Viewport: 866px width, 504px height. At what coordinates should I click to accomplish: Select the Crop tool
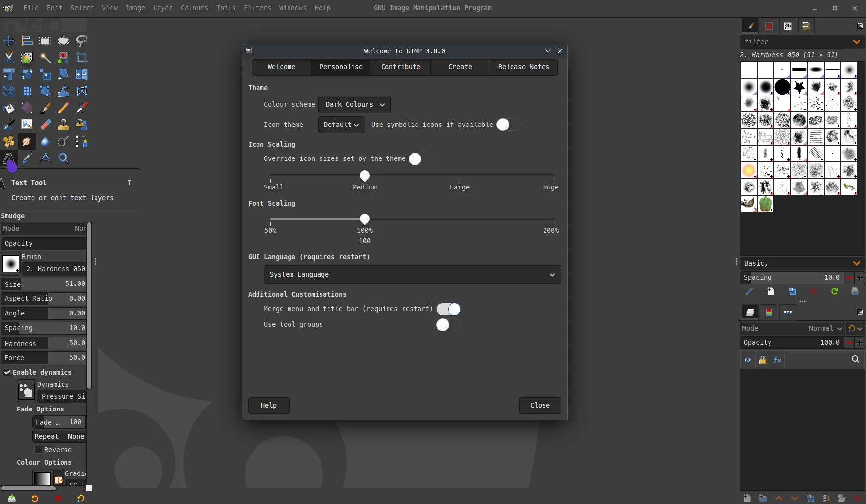tap(82, 58)
